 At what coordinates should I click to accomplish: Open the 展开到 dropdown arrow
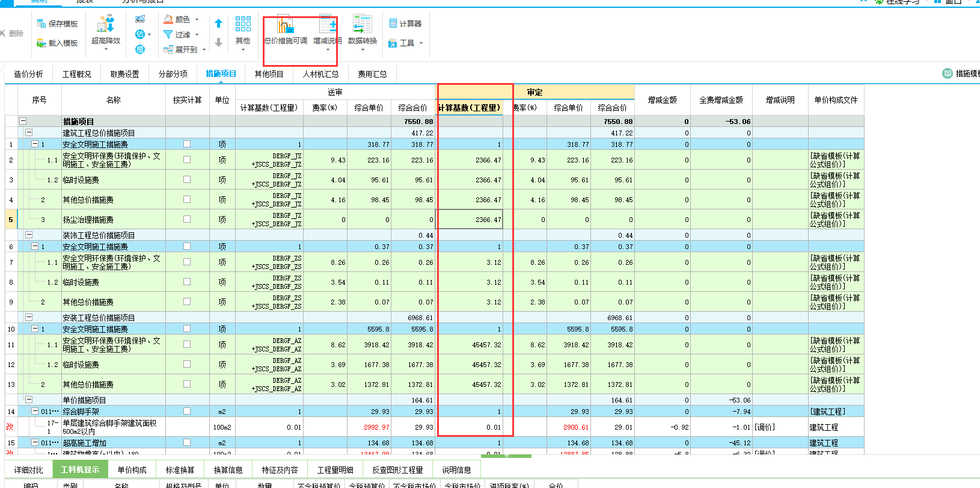pos(204,49)
